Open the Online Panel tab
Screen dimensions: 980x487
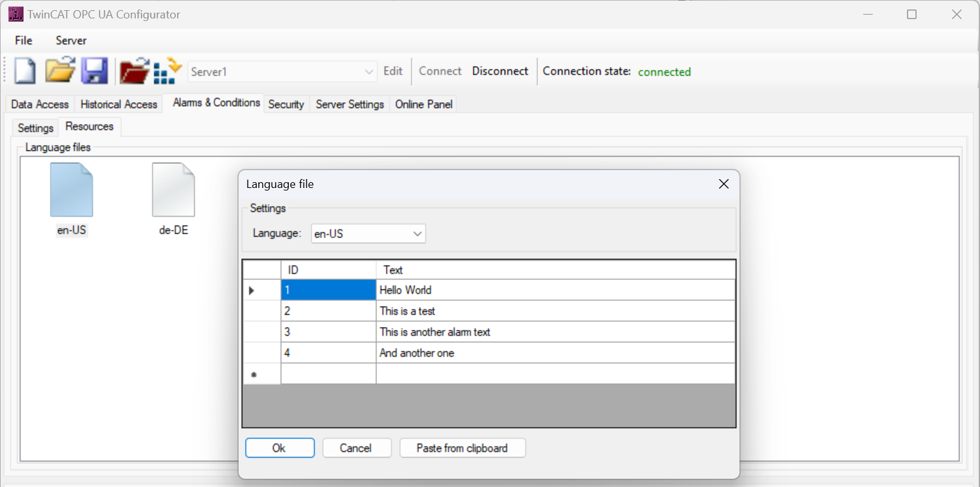(x=424, y=104)
